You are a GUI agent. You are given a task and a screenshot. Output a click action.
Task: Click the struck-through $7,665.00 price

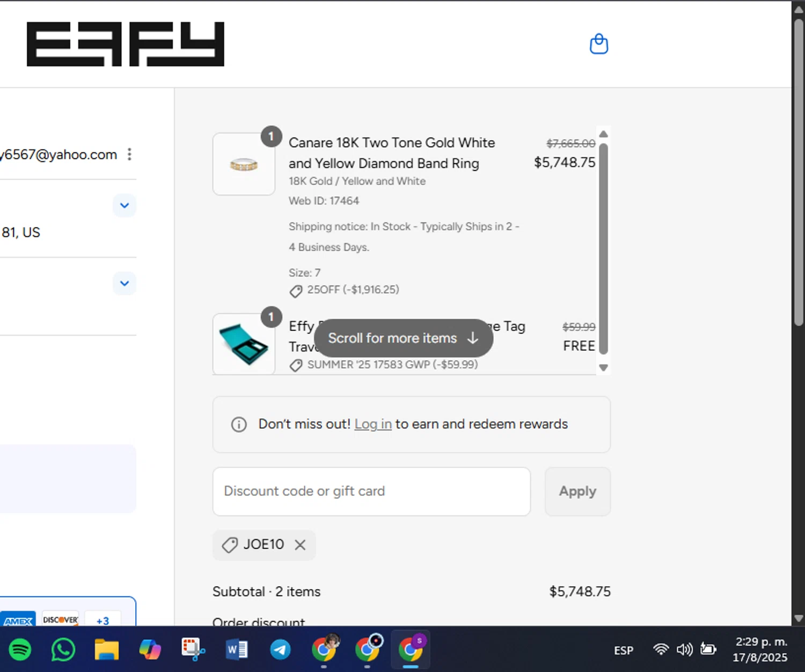click(571, 143)
